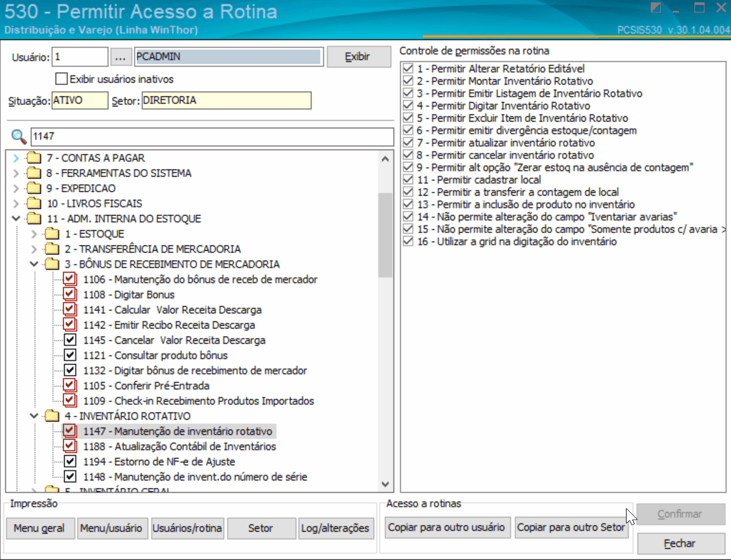Select row 1142 - Emitir Recibo Receita Descarga
The image size is (731, 560).
169,325
